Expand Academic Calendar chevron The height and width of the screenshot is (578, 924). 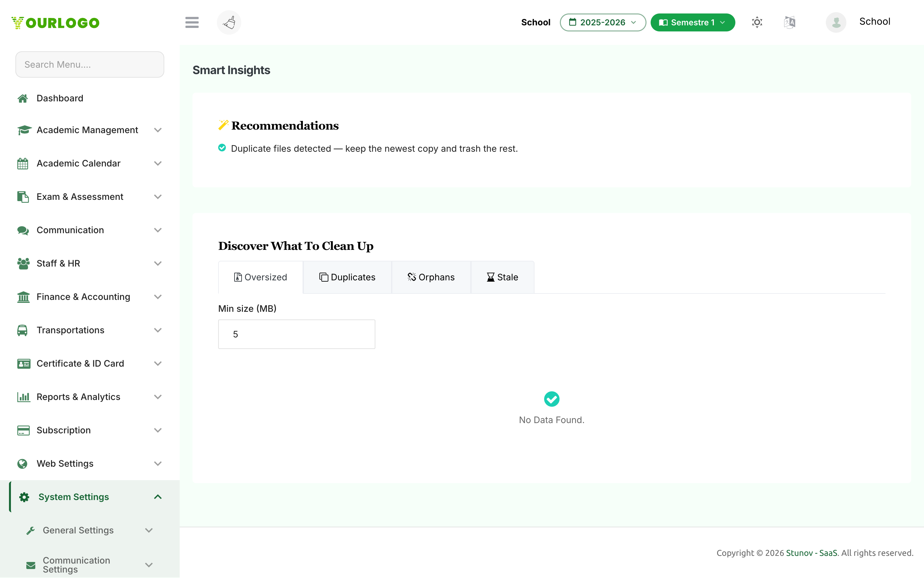[158, 163]
